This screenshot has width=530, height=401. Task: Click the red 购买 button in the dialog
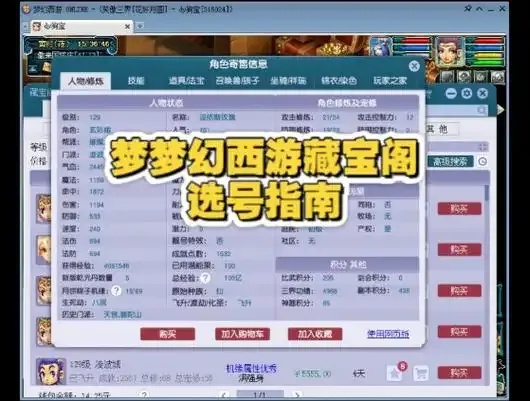[x=168, y=334]
